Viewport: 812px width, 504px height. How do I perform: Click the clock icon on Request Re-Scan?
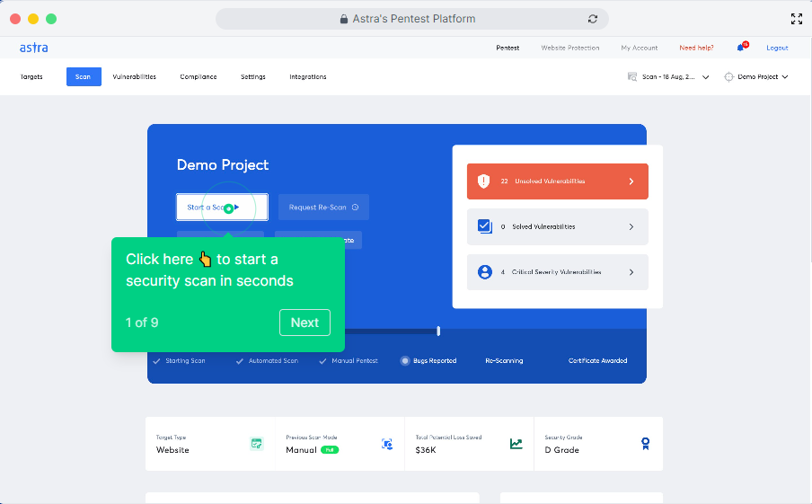pos(356,208)
